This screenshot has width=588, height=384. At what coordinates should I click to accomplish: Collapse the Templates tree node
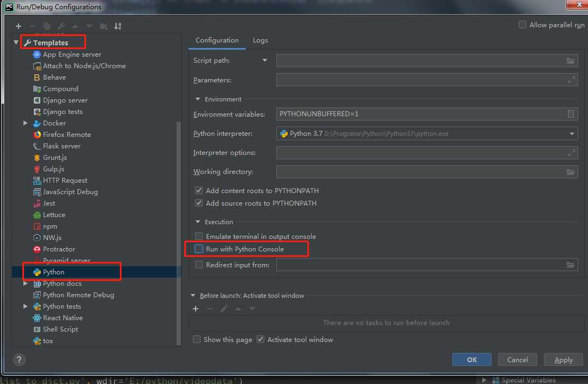16,43
